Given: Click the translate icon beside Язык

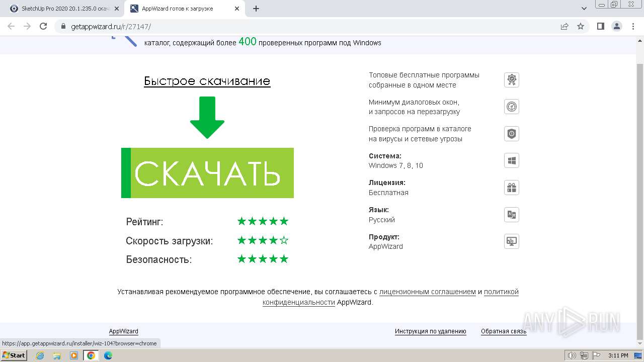Looking at the screenshot, I should click(512, 215).
